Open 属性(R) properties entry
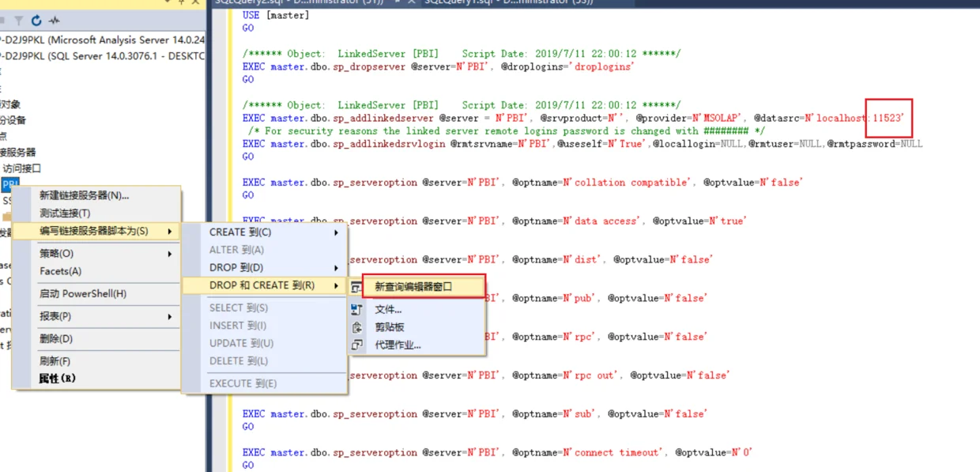The image size is (980, 472). coord(96,379)
